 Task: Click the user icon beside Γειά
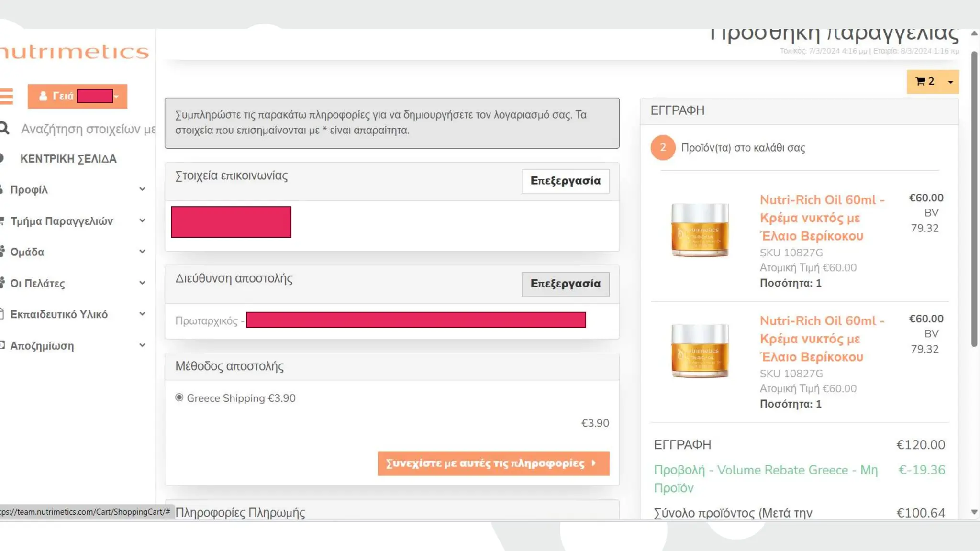(43, 96)
